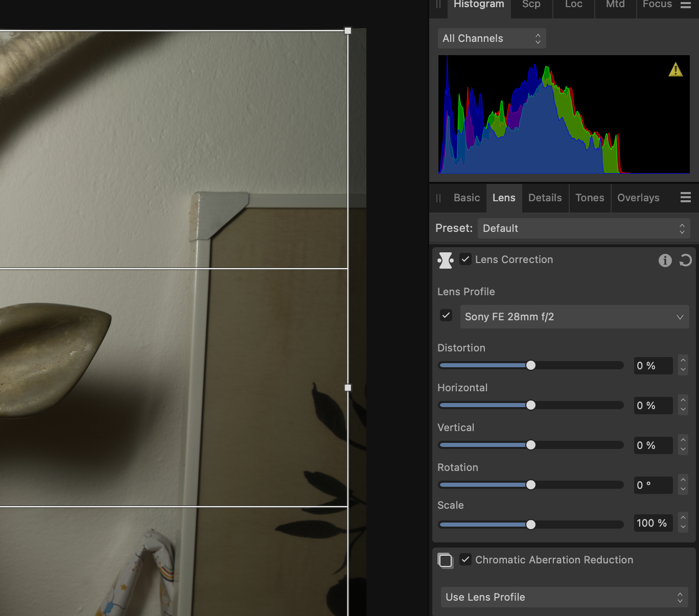Click the Lens Correction info icon
Image resolution: width=699 pixels, height=616 pixels.
point(665,260)
